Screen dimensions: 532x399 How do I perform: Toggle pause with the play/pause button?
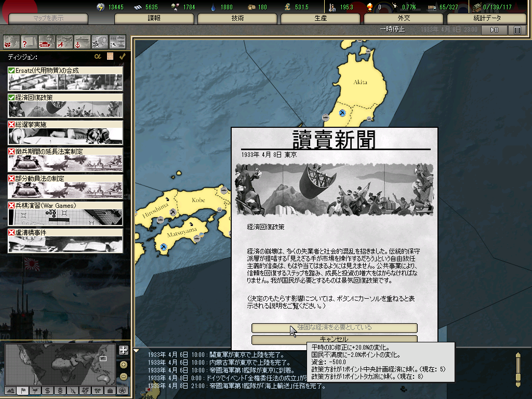coord(495,30)
